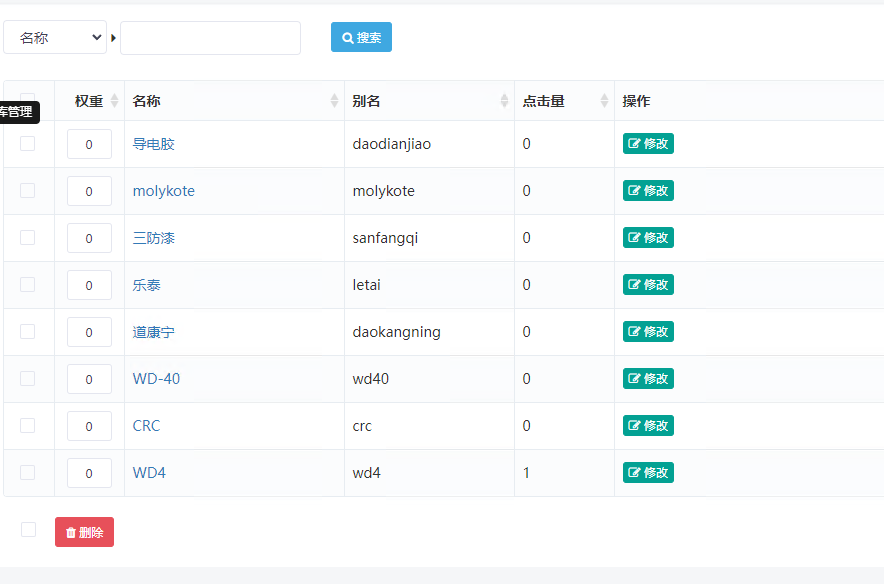The height and width of the screenshot is (584, 884).
Task: Click weight input field for 道康宁
Action: pos(89,332)
